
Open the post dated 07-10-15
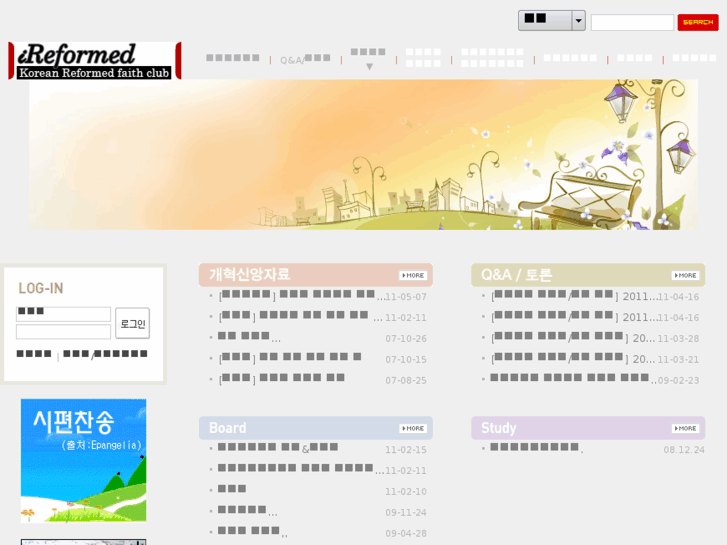click(x=290, y=358)
